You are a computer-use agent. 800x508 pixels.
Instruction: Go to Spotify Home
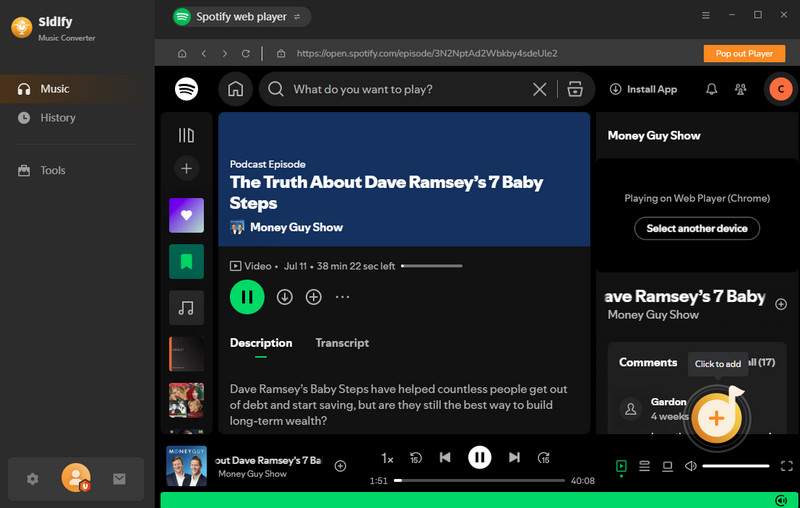pyautogui.click(x=236, y=89)
